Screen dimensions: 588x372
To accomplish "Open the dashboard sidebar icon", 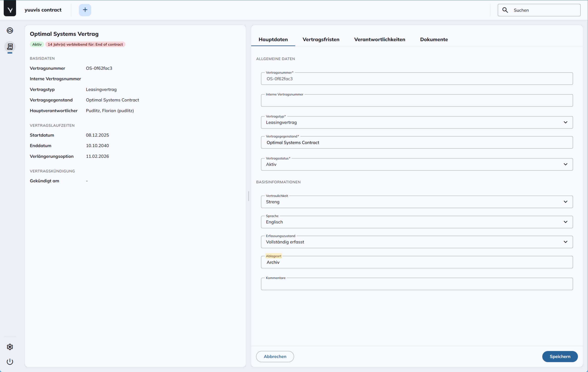I will (10, 31).
